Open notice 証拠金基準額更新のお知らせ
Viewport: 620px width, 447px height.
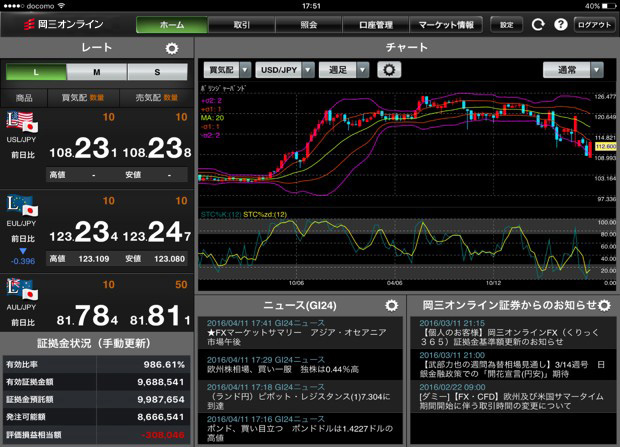point(512,332)
